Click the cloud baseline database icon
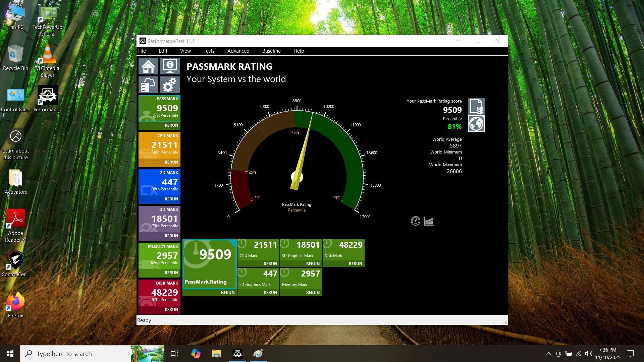The height and width of the screenshot is (362, 644). tap(148, 85)
